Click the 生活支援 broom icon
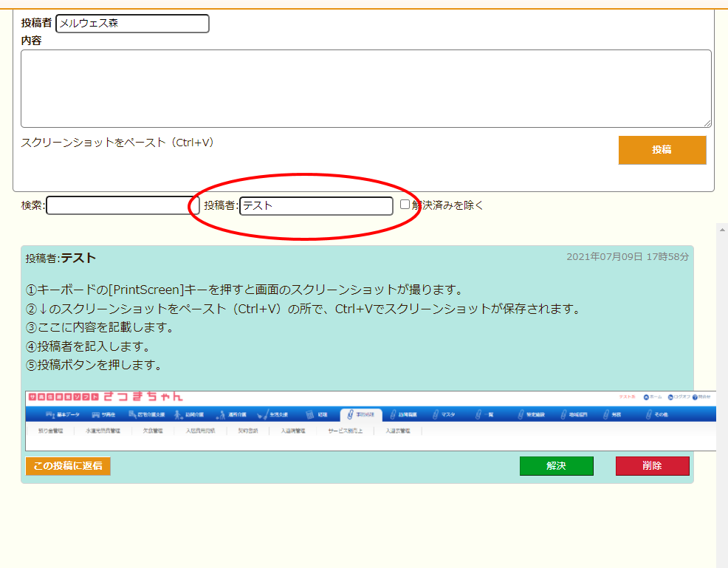The width and height of the screenshot is (728, 568). click(x=263, y=415)
